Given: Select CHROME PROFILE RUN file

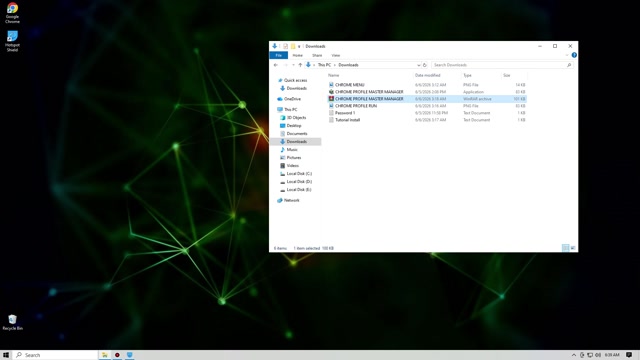Looking at the screenshot, I should (x=427, y=106).
